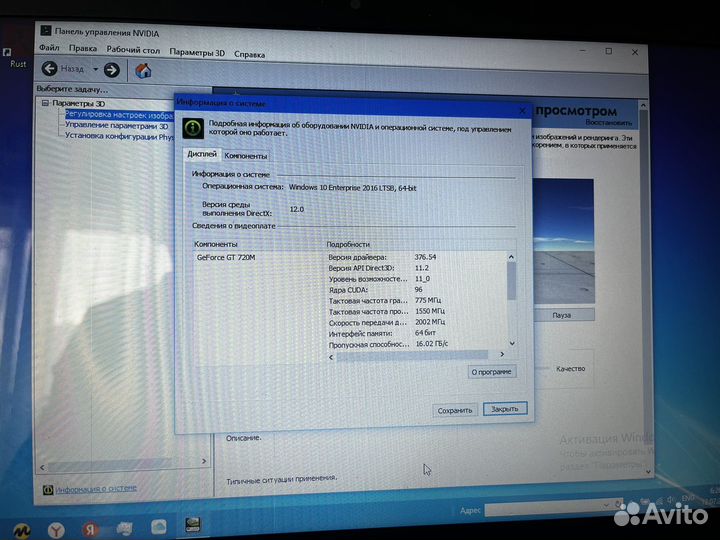Click the task pane scroll-left arrow
720x540 pixels.
[x=42, y=467]
